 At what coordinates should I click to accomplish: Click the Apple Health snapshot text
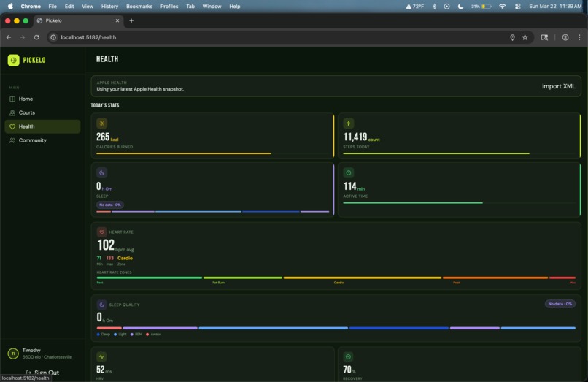click(140, 89)
